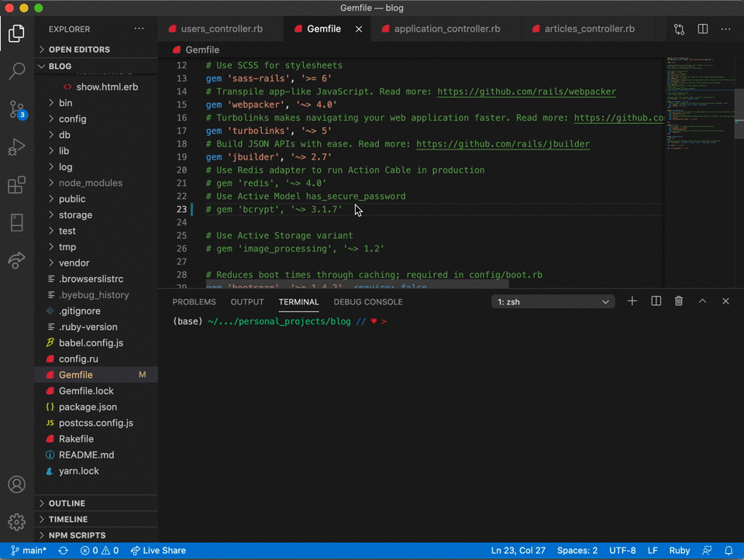
Task: Expand the OUTLINE section
Action: click(66, 503)
